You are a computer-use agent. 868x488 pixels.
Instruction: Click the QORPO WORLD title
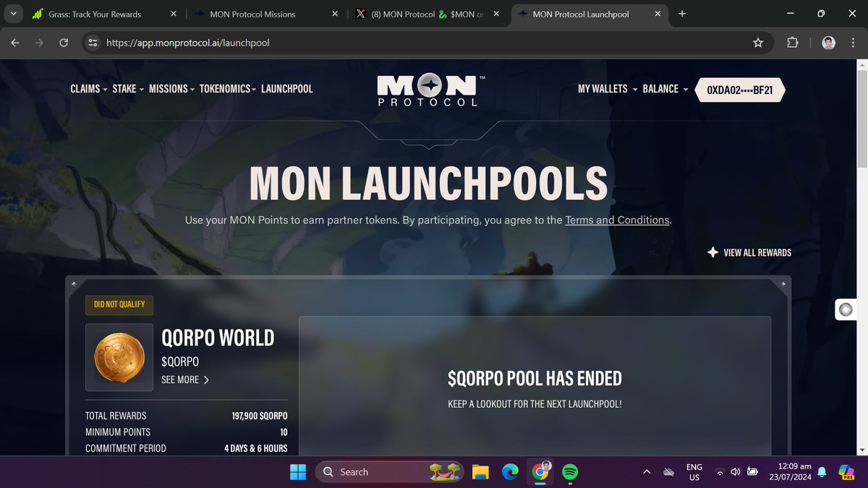pyautogui.click(x=218, y=338)
